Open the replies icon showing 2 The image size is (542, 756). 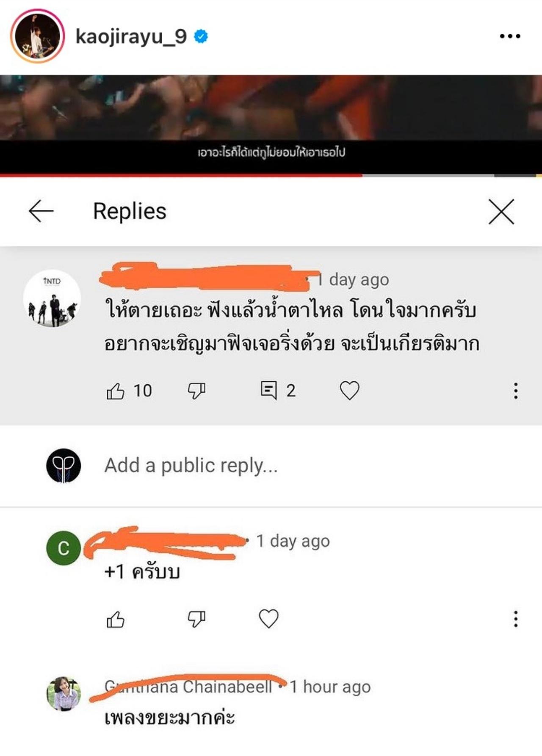click(x=268, y=390)
